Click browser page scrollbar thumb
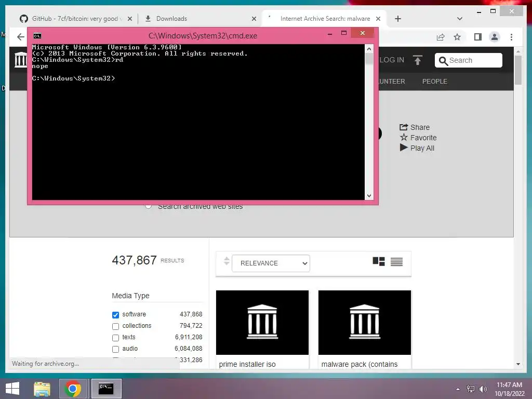Image resolution: width=532 pixels, height=399 pixels. (x=518, y=70)
